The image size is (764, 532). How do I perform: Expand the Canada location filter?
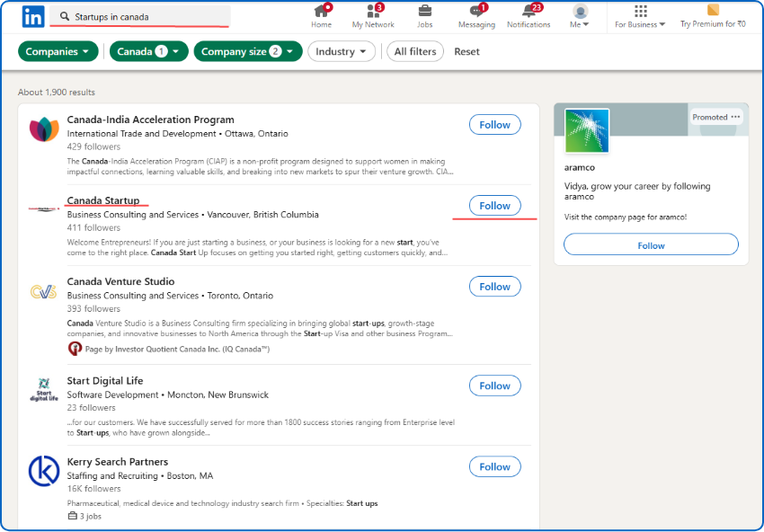(148, 51)
